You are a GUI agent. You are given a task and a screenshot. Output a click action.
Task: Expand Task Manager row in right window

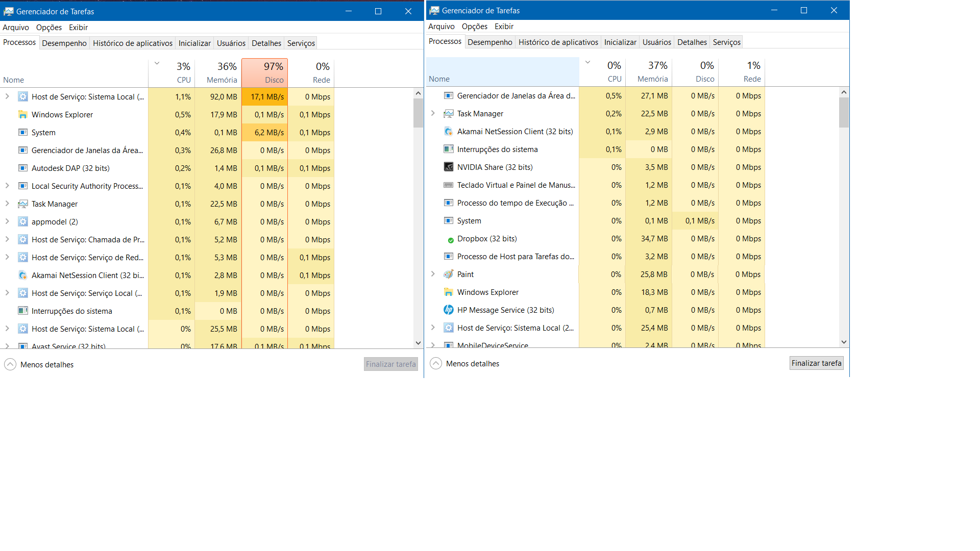(x=433, y=113)
